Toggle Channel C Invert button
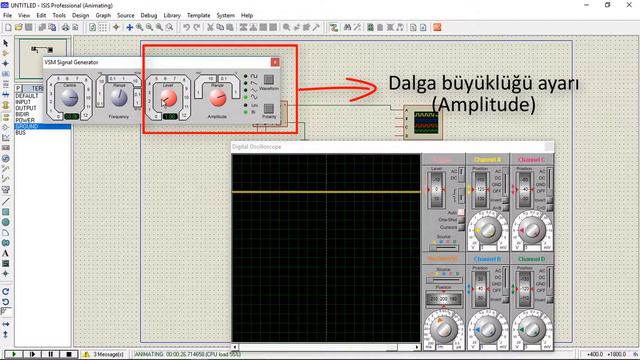This screenshot has width=640, height=360. 549,200
